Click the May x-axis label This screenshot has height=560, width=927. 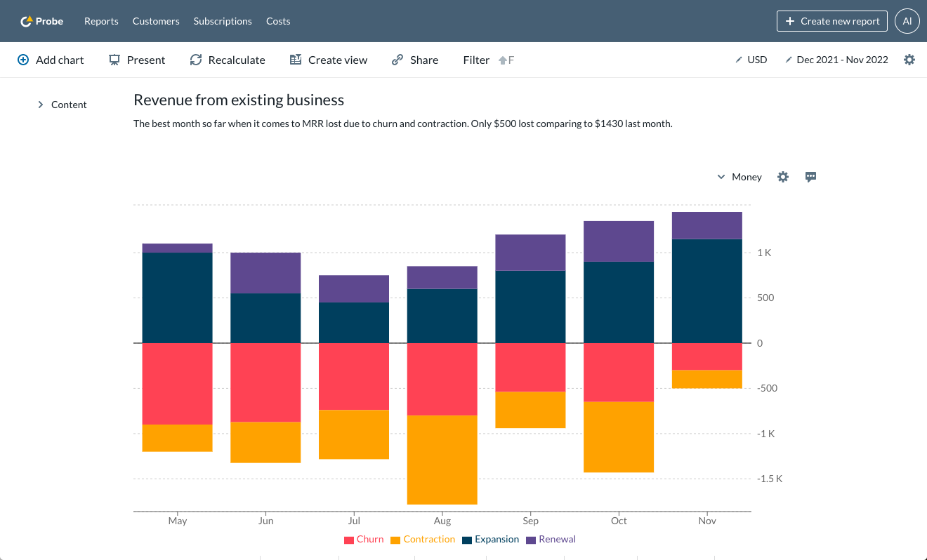click(x=178, y=521)
